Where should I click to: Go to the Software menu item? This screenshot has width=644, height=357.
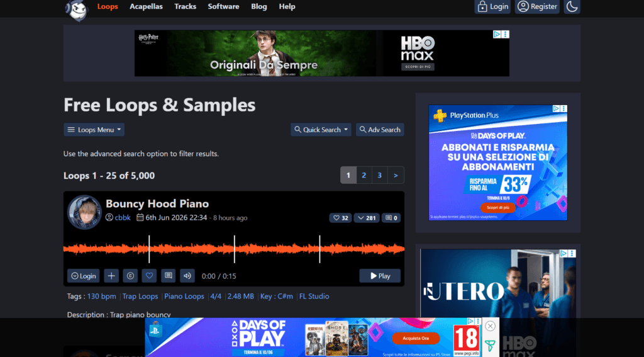223,6
